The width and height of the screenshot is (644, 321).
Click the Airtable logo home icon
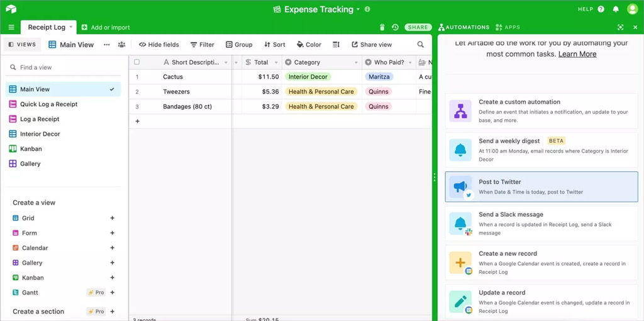click(11, 9)
